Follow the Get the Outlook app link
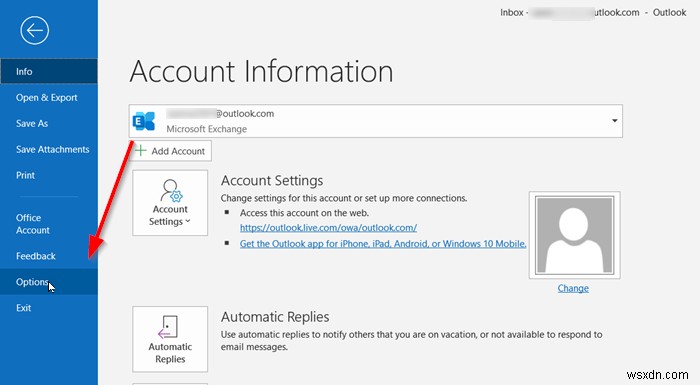700x385 pixels. [383, 244]
